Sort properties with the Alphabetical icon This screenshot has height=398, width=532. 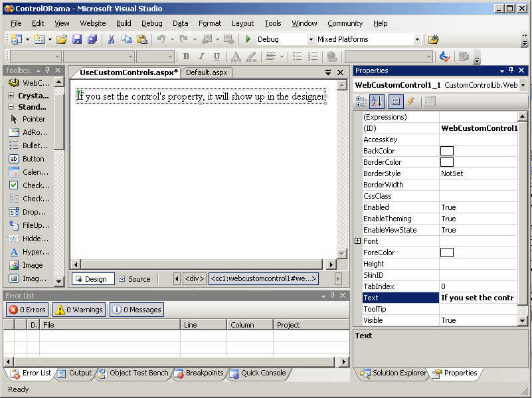[x=377, y=102]
